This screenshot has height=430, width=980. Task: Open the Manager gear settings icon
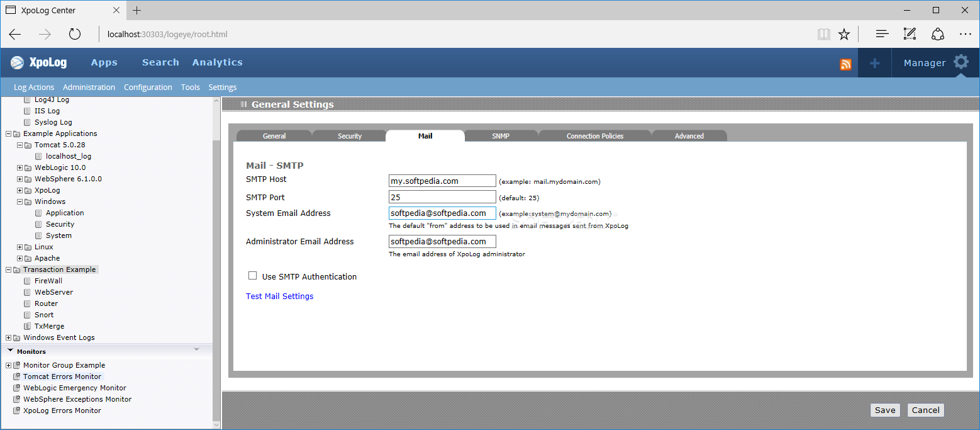pos(961,62)
